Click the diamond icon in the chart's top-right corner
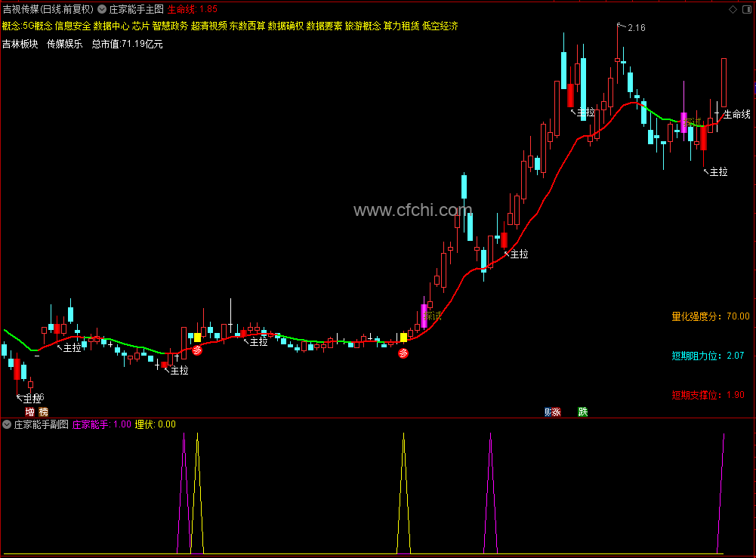This screenshot has width=756, height=558. click(x=733, y=9)
